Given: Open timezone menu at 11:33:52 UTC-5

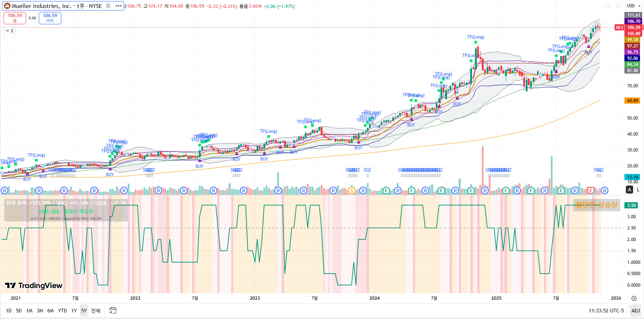Looking at the screenshot, I should point(606,311).
